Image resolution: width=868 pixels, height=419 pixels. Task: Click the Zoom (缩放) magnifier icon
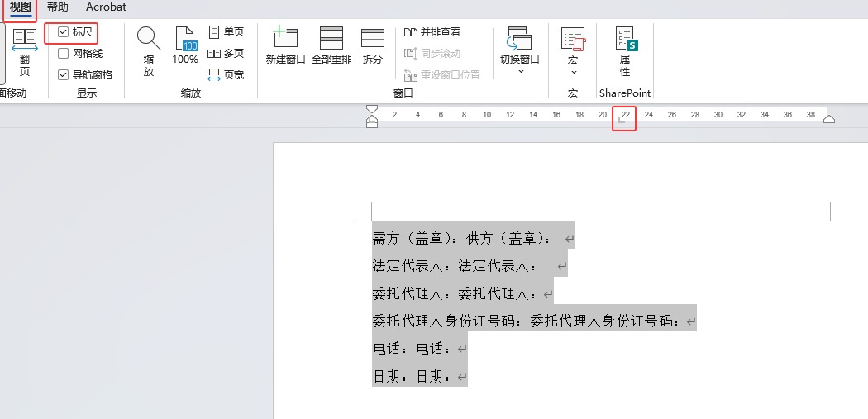click(149, 39)
